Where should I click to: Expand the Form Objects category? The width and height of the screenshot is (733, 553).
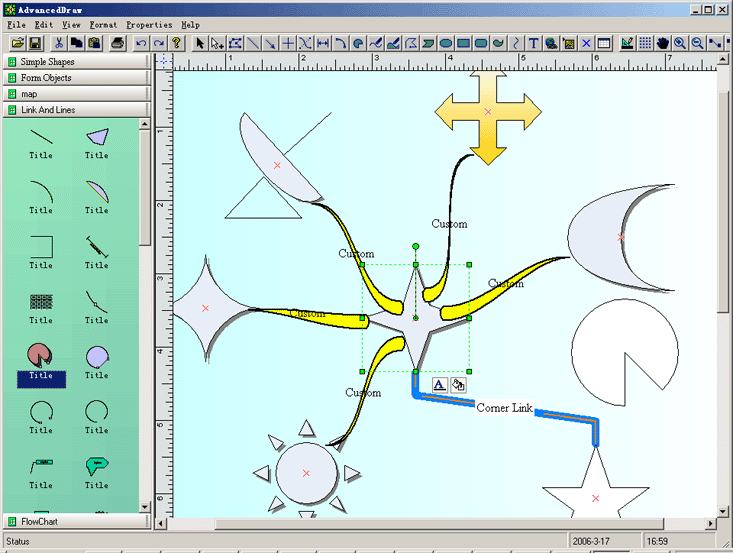tap(77, 78)
